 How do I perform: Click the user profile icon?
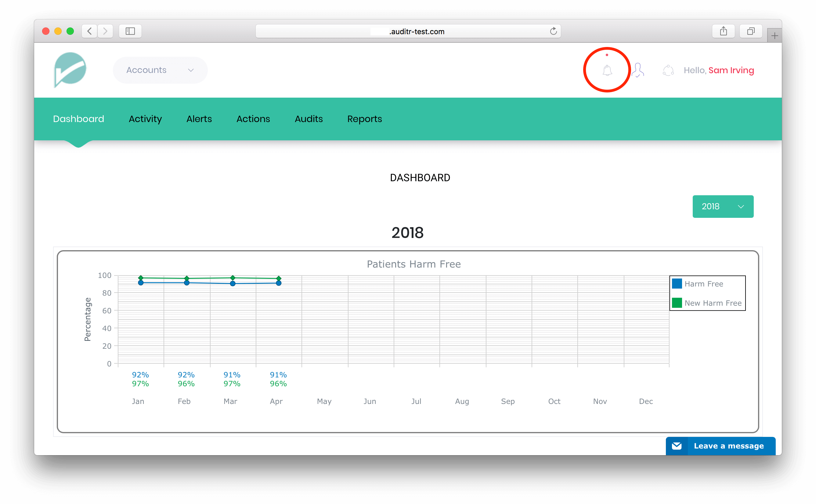pyautogui.click(x=638, y=70)
